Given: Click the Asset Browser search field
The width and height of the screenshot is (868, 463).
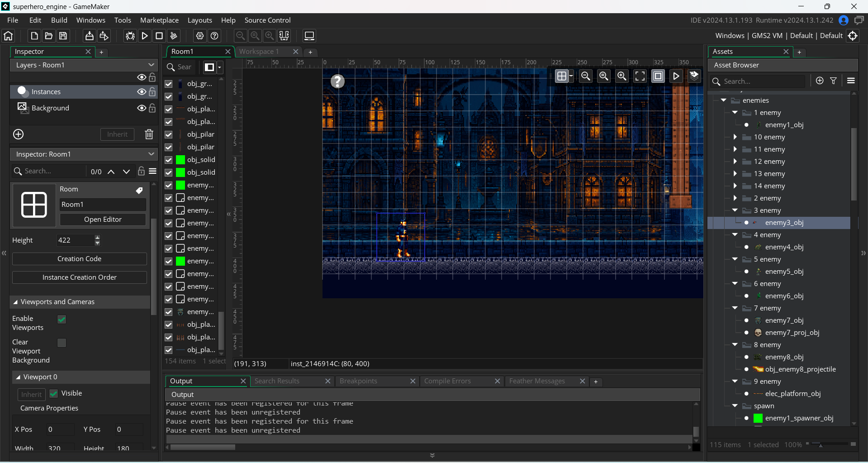Looking at the screenshot, I should (762, 81).
